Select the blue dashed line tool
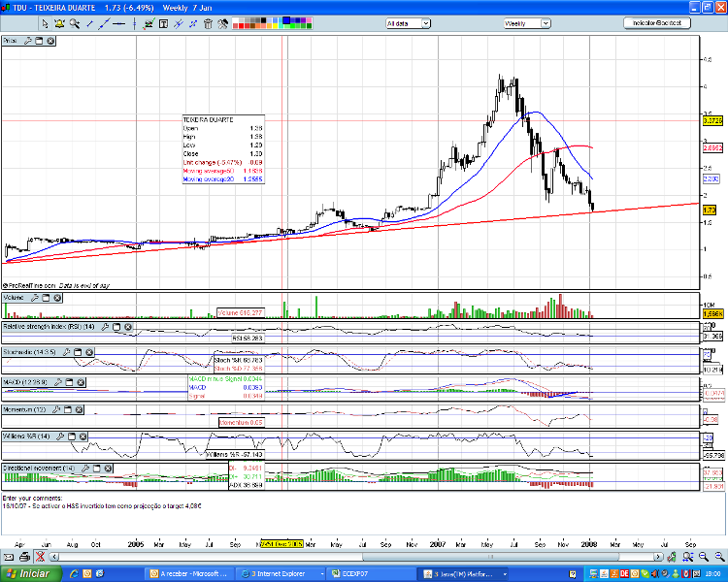Screen dimensions: 728x582 click(x=193, y=23)
